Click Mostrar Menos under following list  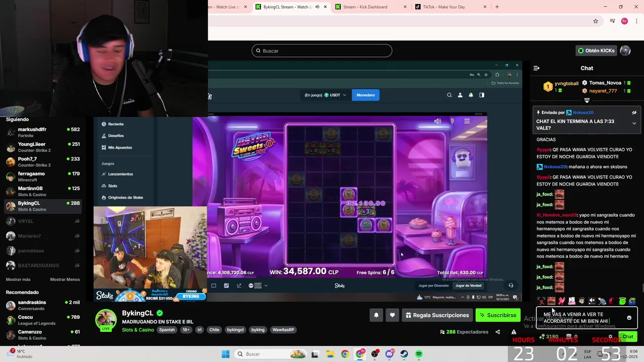[65, 280]
